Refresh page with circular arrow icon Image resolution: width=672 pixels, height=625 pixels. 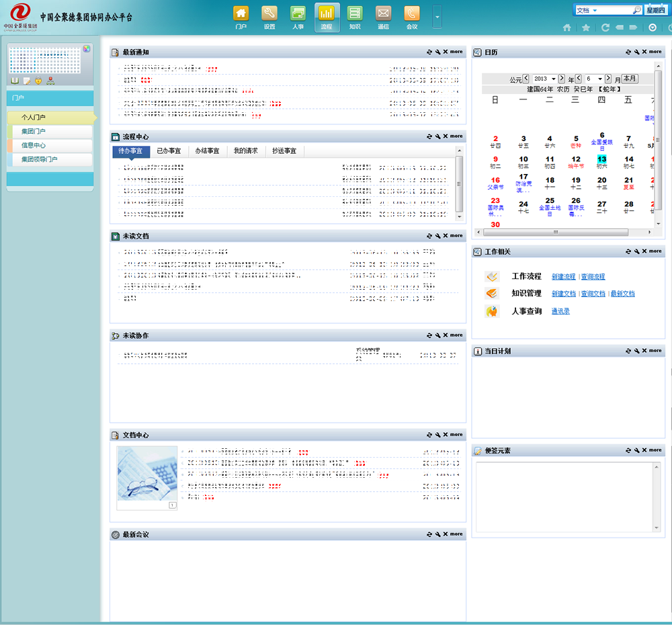tap(605, 28)
